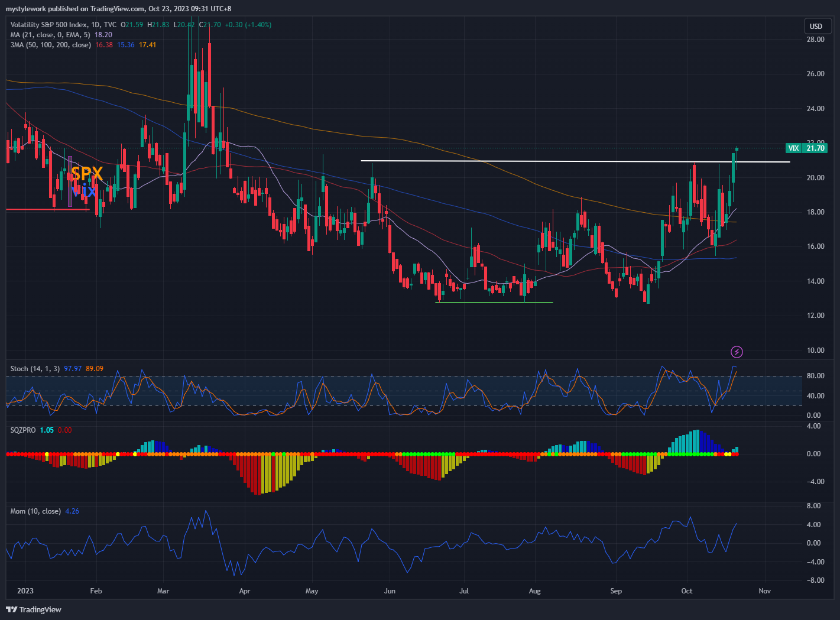Click the Mar label on time axis
The width and height of the screenshot is (840, 620).
tap(163, 591)
